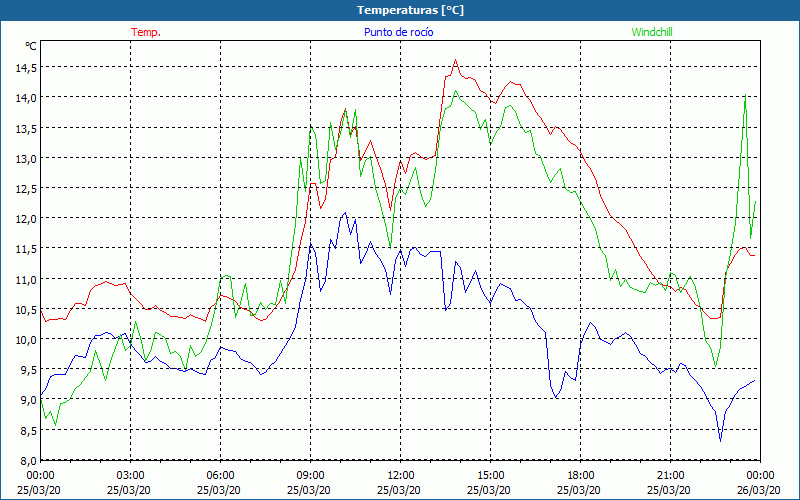Click the 9,0 y-axis value

[x=29, y=400]
